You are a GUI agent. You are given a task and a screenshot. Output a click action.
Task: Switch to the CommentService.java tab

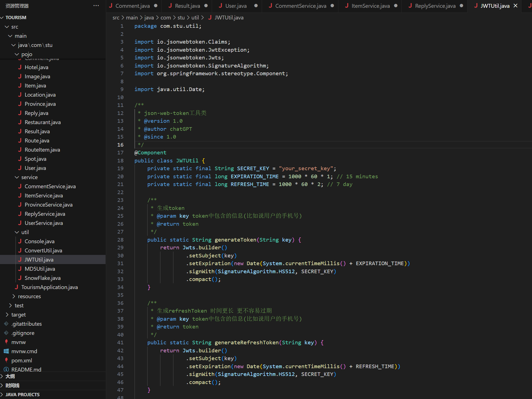click(301, 6)
